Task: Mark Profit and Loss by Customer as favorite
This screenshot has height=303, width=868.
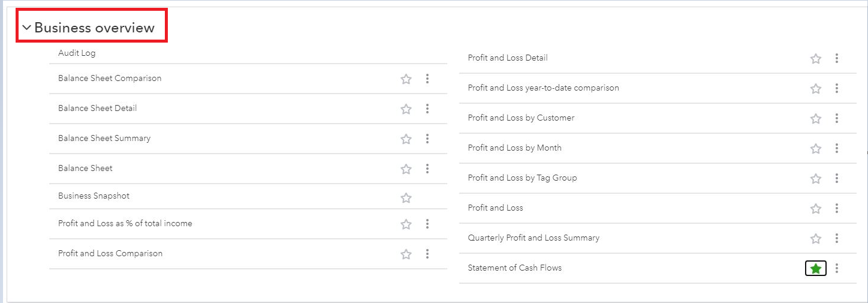Action: pyautogui.click(x=816, y=119)
